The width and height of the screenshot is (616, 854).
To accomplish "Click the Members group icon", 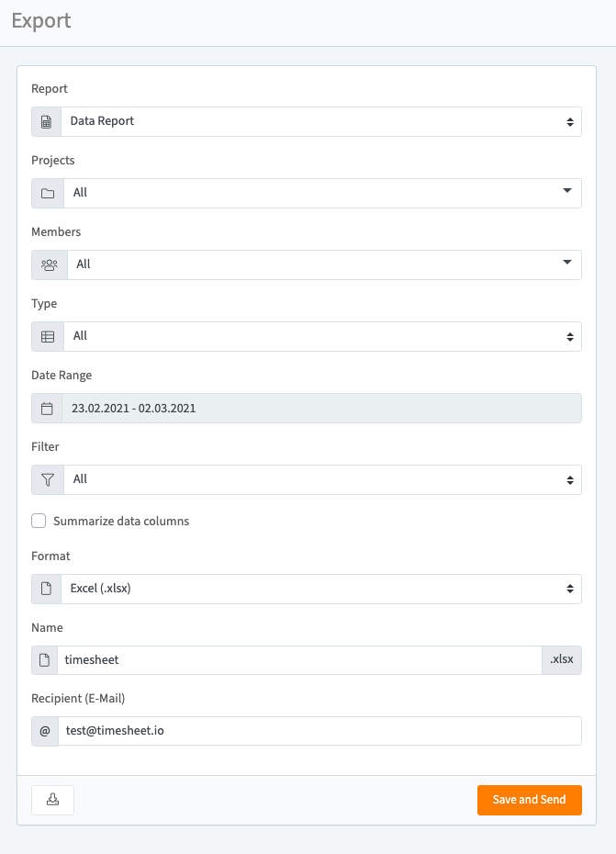I will 49,264.
